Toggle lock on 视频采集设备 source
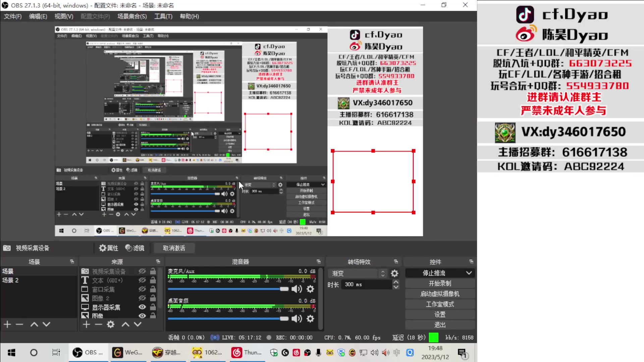The width and height of the screenshot is (644, 362). 153,271
